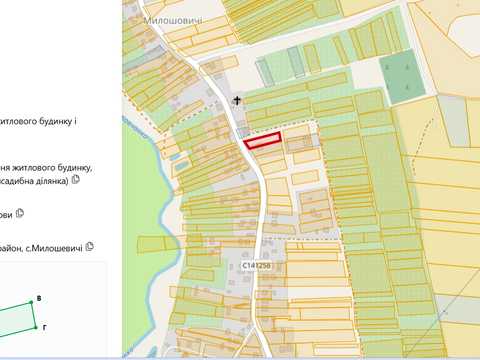Click the dark green square plot on the map
Viewport: 480px width, 360px height.
(x=402, y=76)
